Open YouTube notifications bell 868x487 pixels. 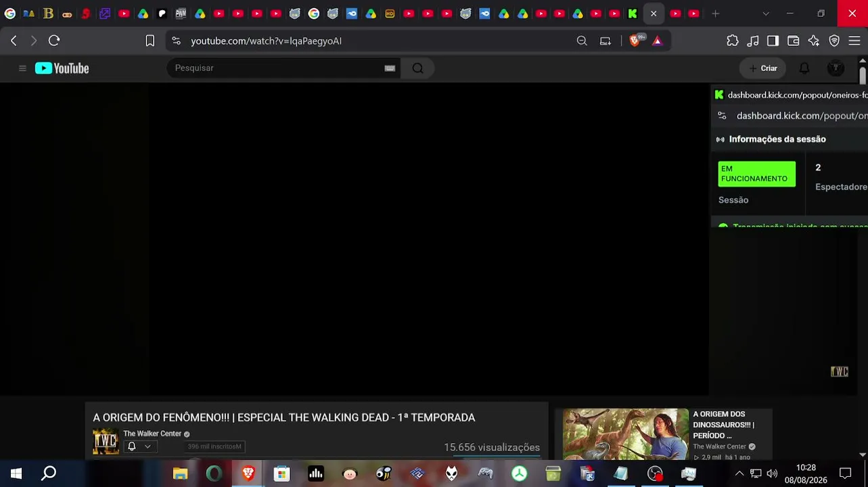coord(804,68)
